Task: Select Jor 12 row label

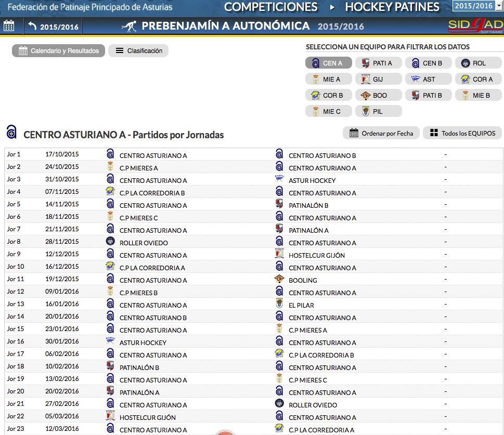Action: pos(16,292)
